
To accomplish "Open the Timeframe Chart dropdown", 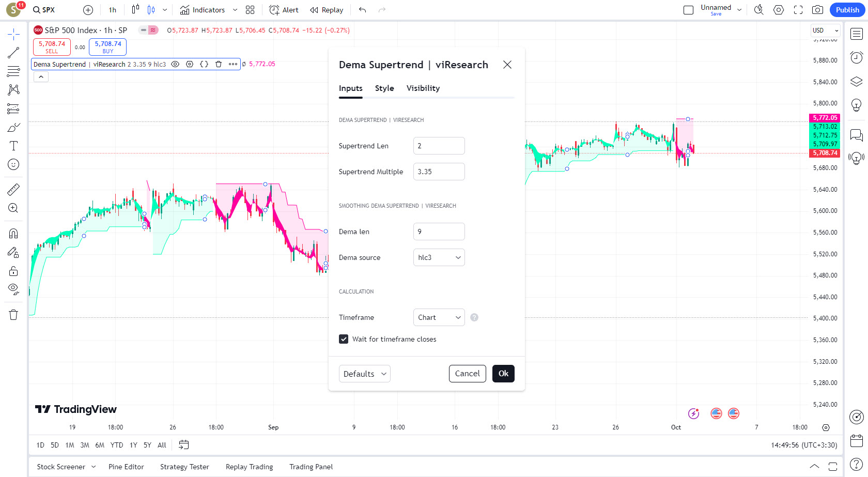I will pos(439,317).
